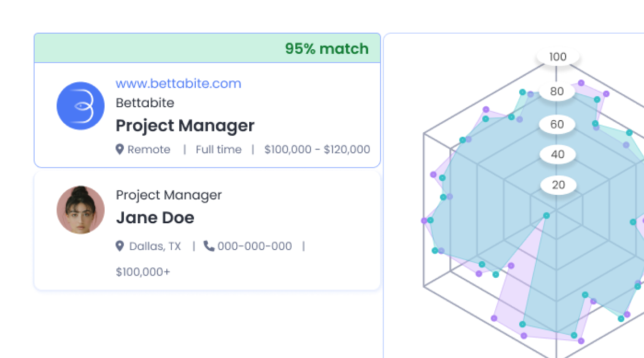Open the www.bettabite.com link
This screenshot has height=358, width=644.
point(178,83)
